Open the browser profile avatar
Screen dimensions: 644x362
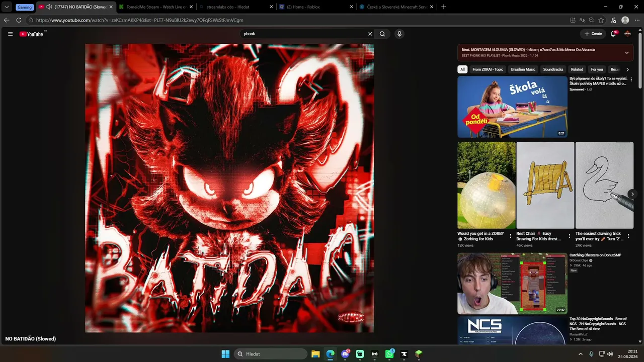(625, 20)
